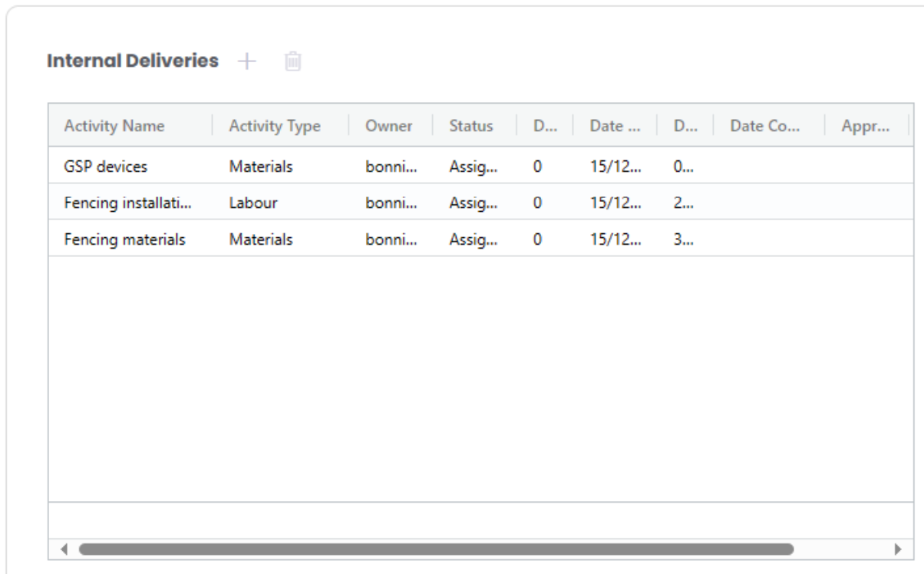Delete selected delivery with trash icon
The width and height of the screenshot is (924, 574).
(292, 60)
